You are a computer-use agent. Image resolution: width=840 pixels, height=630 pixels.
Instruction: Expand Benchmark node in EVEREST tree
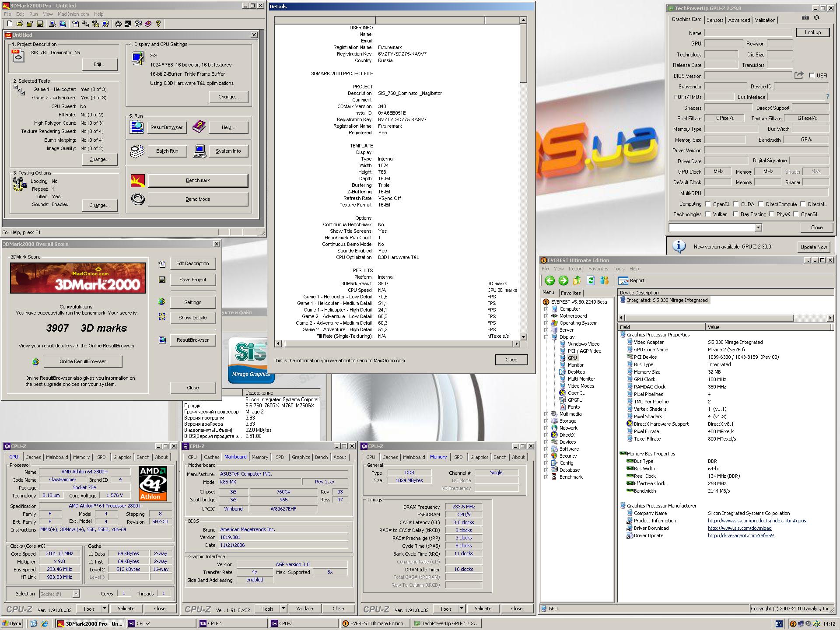(x=546, y=477)
